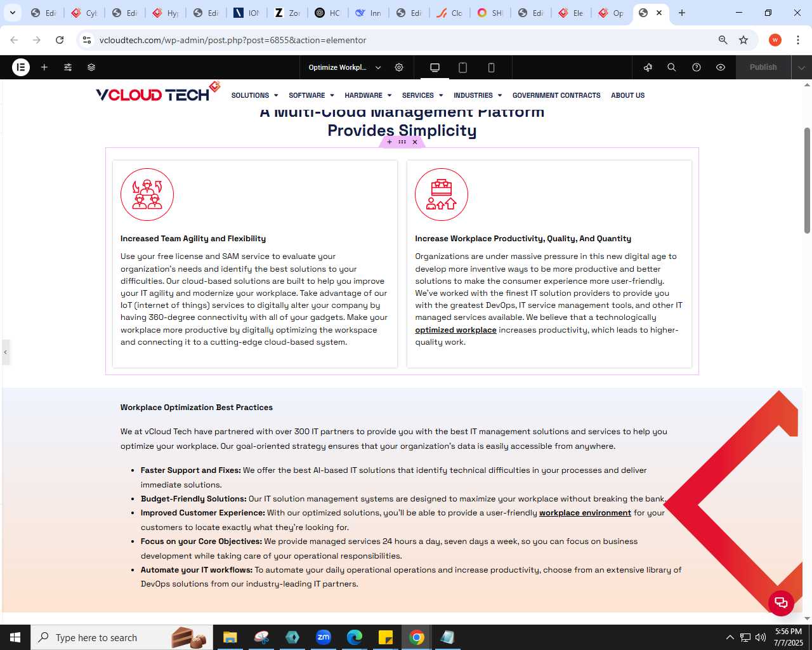Select 'Increased Team Agility and Flexibility' heading
The height and width of the screenshot is (650, 812).
click(193, 239)
